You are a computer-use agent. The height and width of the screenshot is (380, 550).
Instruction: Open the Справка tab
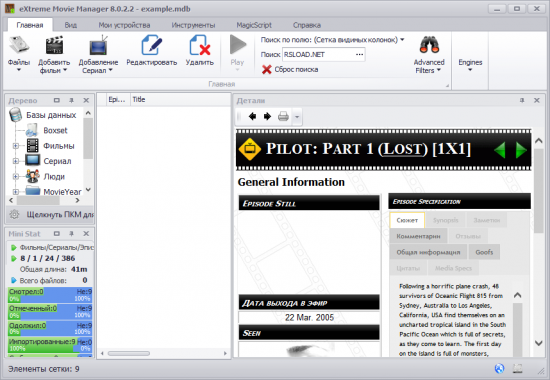[x=307, y=25]
